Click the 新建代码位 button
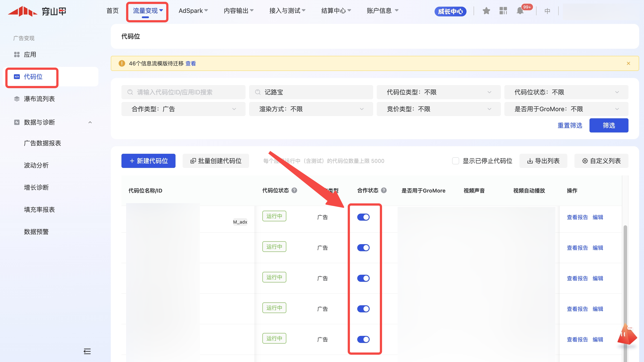The height and width of the screenshot is (362, 644). (148, 161)
